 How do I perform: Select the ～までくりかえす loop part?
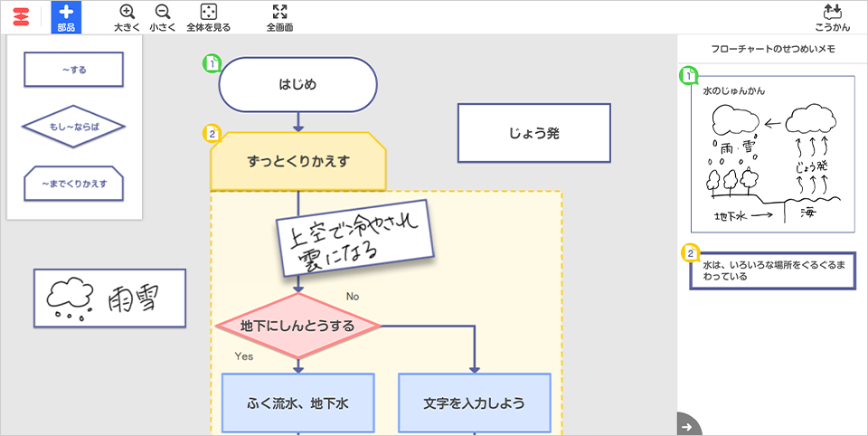point(74,184)
